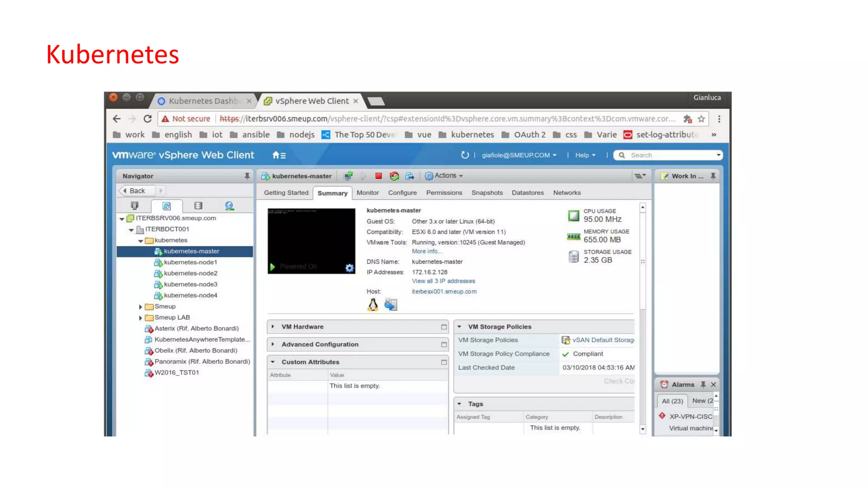Screen dimensions: 868x488
Task: Open the iterbesx001.smeup.com host link
Action: (x=444, y=291)
